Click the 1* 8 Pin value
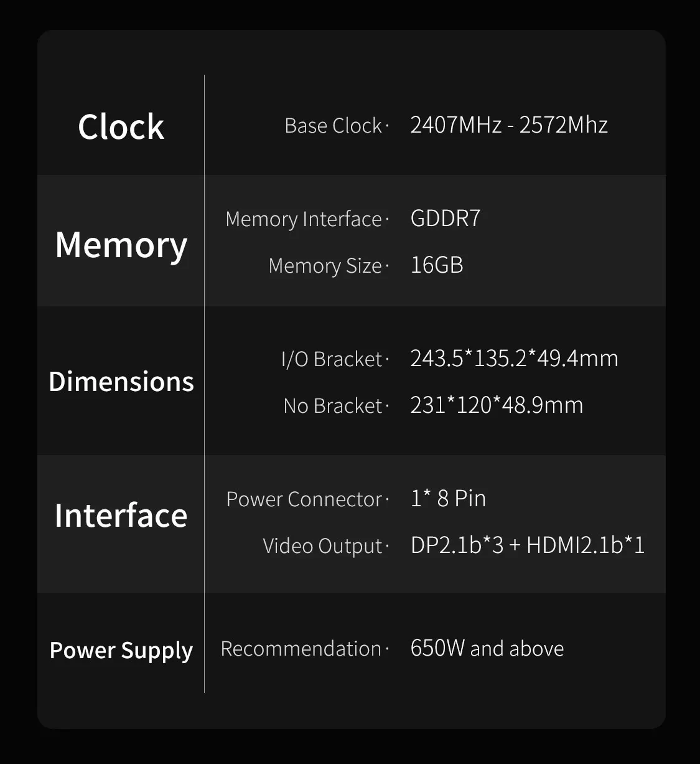700x764 pixels. click(x=448, y=499)
